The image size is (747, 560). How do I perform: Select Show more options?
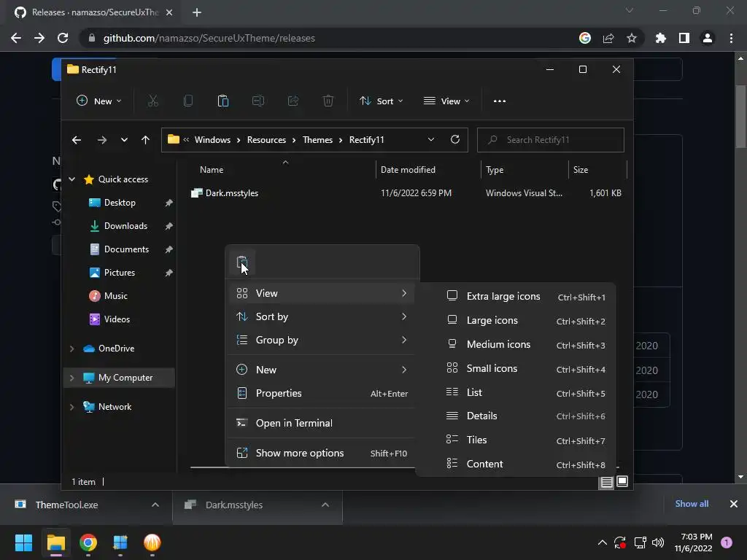point(322,453)
